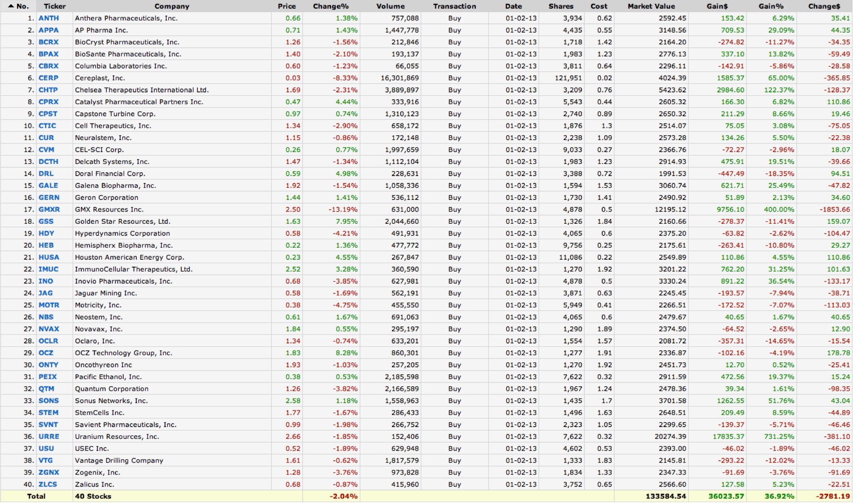Open the CUR ticker link
Image resolution: width=855 pixels, height=504 pixels.
[x=46, y=138]
